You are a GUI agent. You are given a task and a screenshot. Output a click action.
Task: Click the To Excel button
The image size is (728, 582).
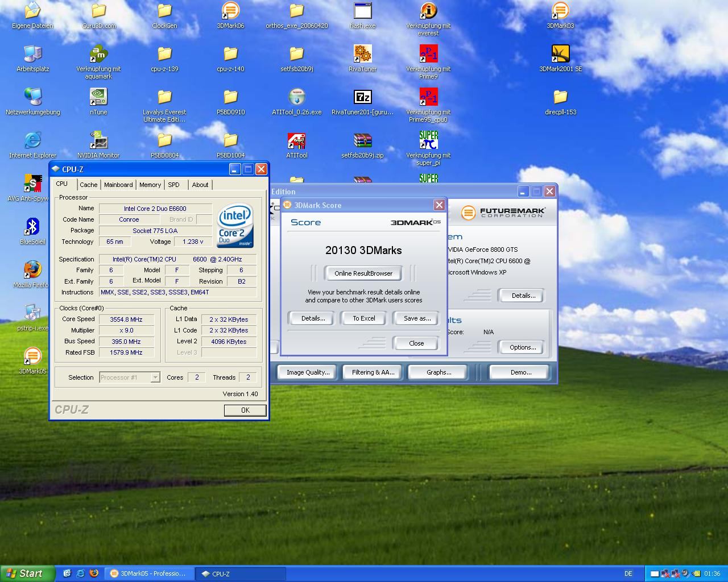364,318
